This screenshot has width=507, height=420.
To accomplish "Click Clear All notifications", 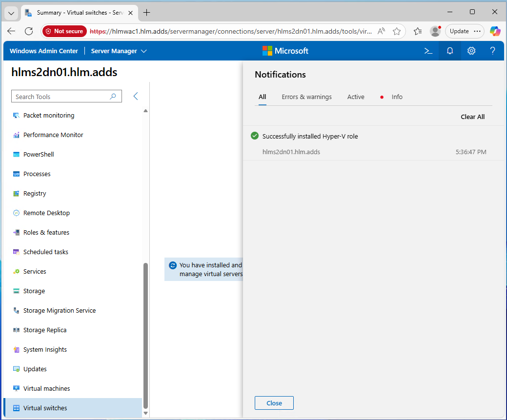I will 472,117.
